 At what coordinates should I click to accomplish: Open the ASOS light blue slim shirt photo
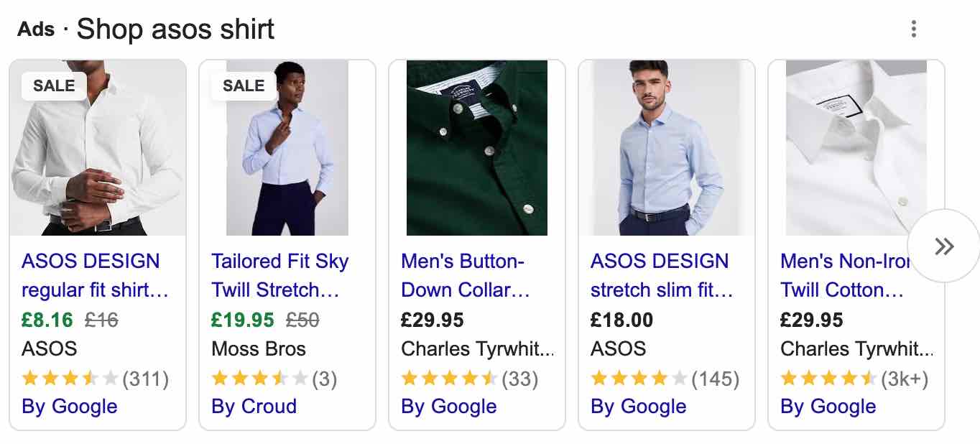(x=667, y=147)
